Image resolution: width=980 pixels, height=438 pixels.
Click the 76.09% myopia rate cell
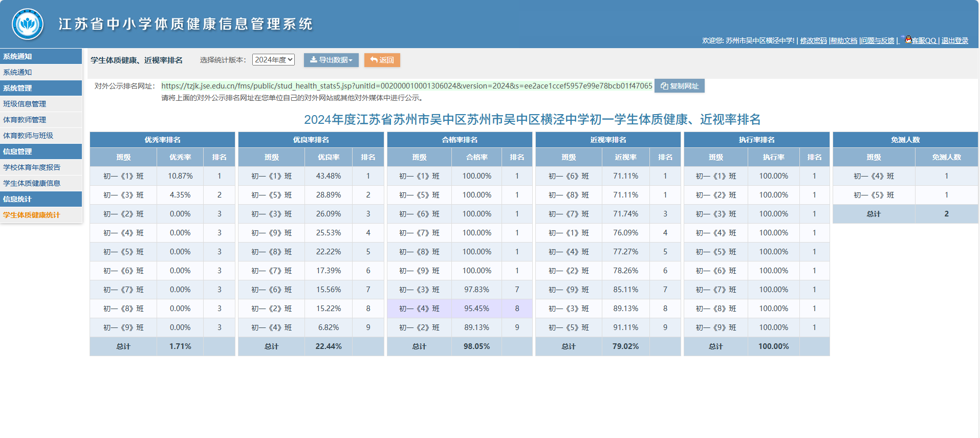click(x=626, y=233)
